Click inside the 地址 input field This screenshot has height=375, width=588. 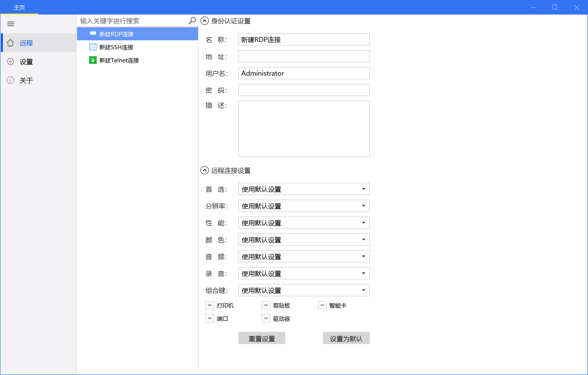(x=304, y=56)
